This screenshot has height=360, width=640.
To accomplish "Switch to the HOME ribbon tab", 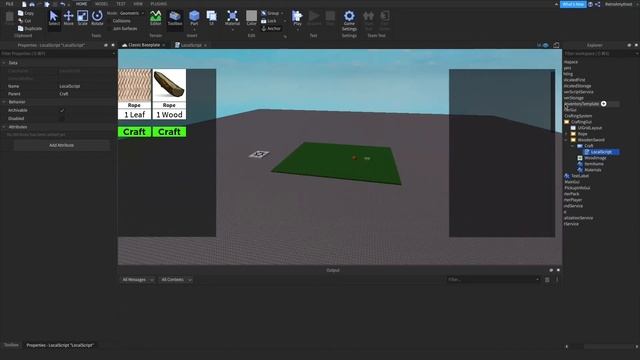I will (x=81, y=4).
